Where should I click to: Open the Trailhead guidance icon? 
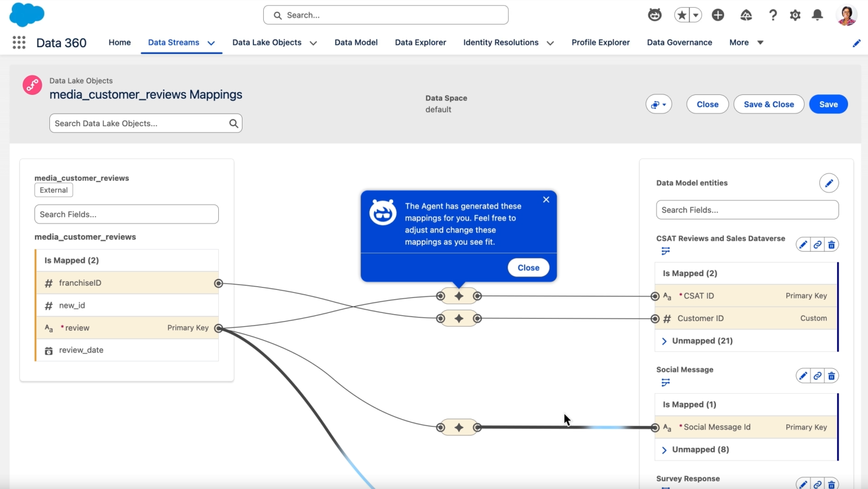click(746, 15)
